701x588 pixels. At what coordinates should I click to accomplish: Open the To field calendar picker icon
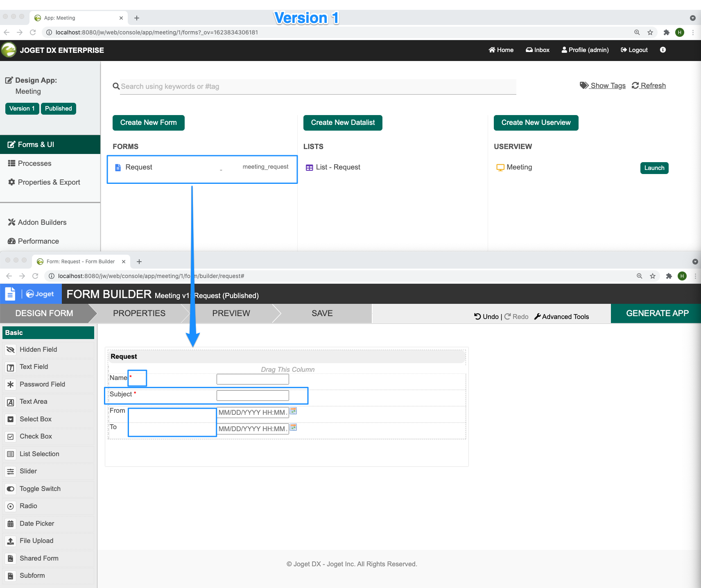coord(293,427)
